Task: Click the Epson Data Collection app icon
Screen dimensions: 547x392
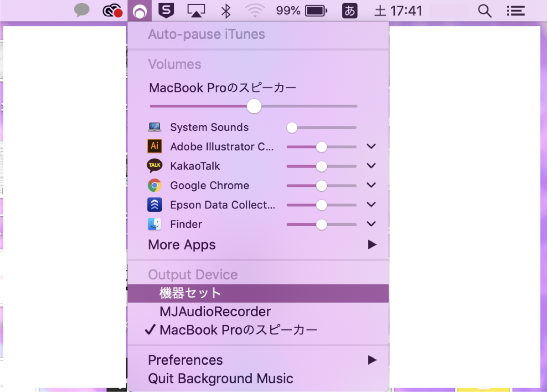Action: 155,205
